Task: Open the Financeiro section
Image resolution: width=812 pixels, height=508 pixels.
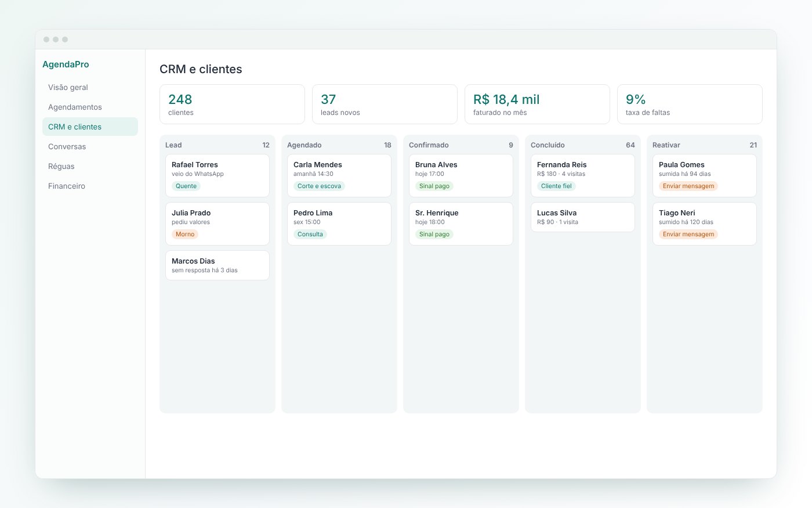Action: (x=90, y=186)
